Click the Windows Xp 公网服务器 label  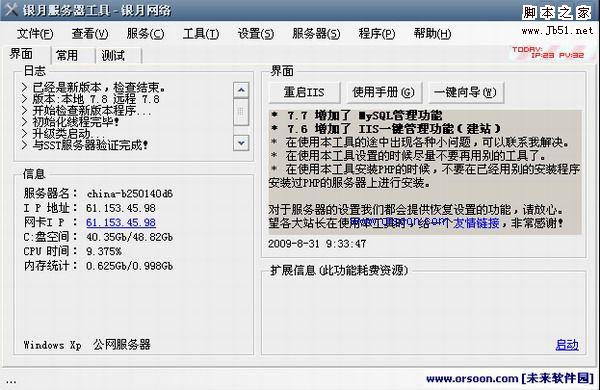[x=87, y=344]
